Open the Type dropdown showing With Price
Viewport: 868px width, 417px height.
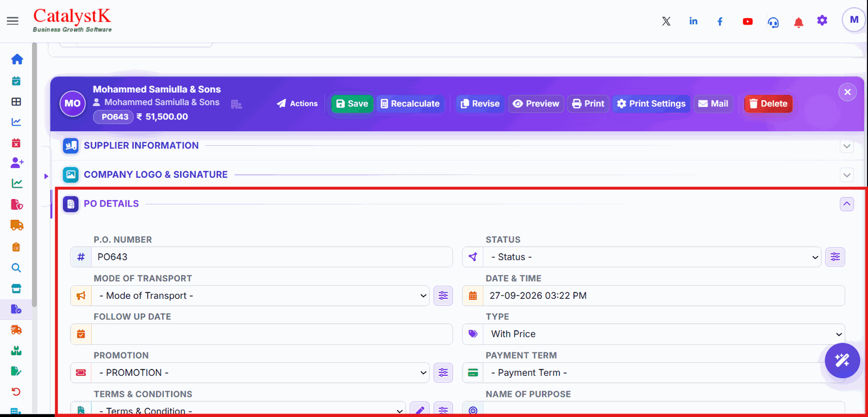[x=664, y=334]
